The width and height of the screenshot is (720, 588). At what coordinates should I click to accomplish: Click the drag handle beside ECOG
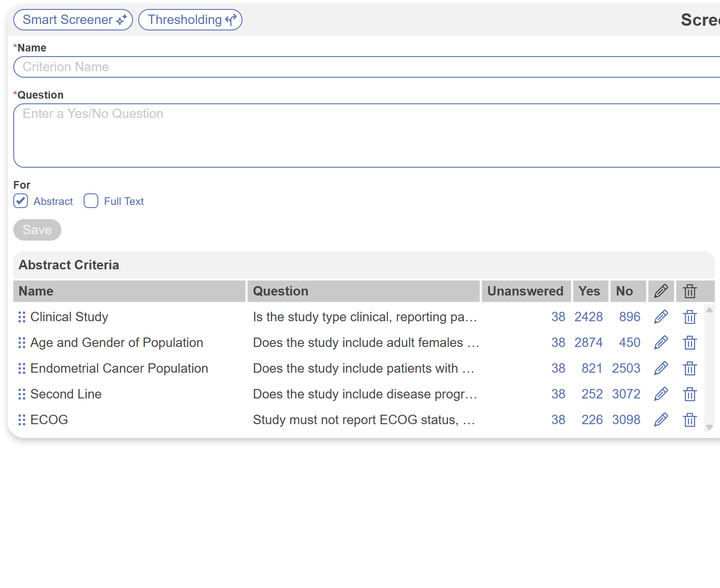pos(22,420)
